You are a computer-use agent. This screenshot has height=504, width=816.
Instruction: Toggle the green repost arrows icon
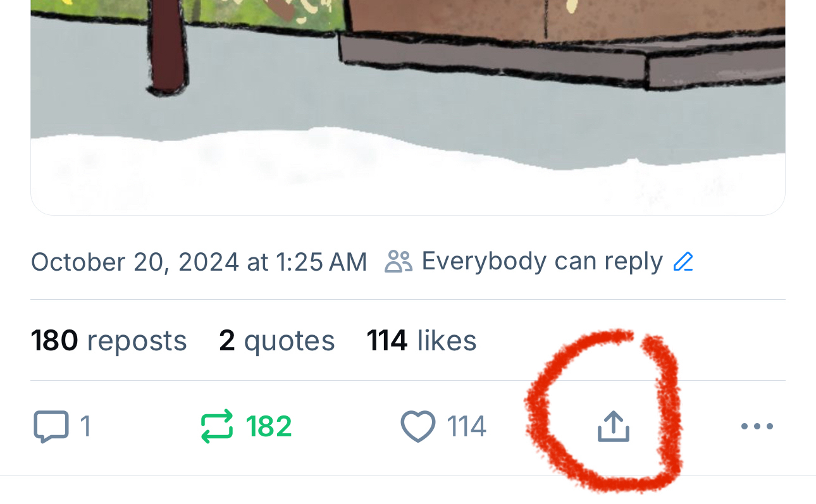tap(217, 426)
